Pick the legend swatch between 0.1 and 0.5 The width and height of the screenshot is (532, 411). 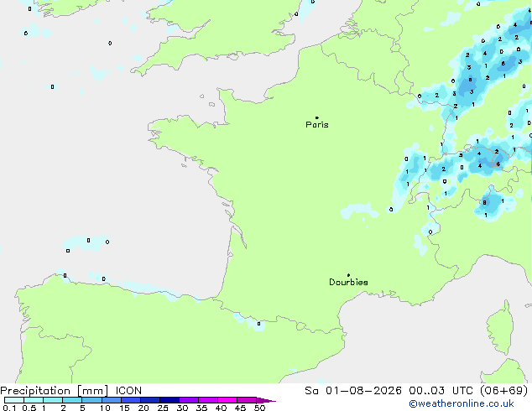click(14, 400)
